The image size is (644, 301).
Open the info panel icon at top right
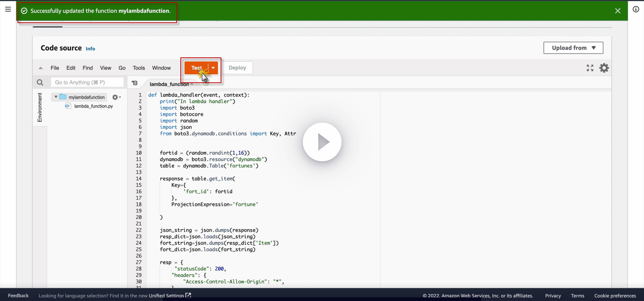tap(636, 9)
